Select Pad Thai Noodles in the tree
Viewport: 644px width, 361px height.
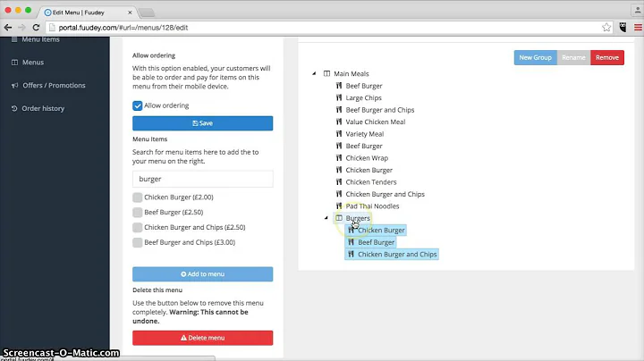coord(372,206)
